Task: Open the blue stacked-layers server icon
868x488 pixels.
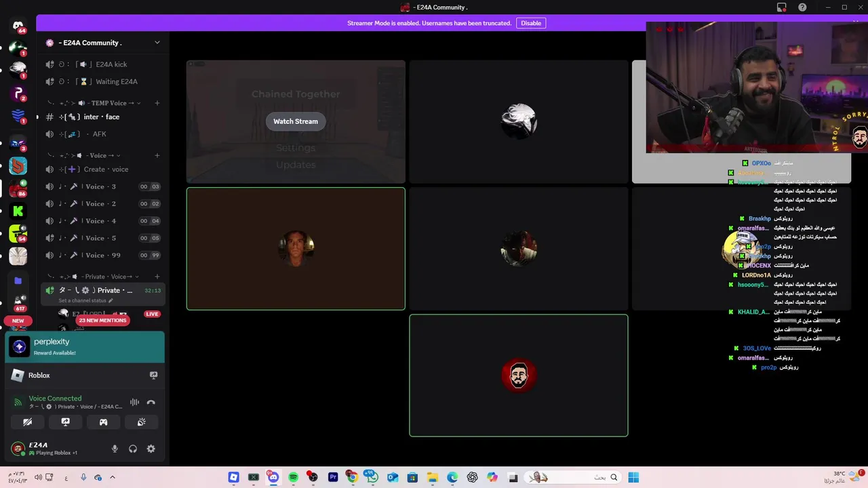Action: pyautogui.click(x=18, y=116)
